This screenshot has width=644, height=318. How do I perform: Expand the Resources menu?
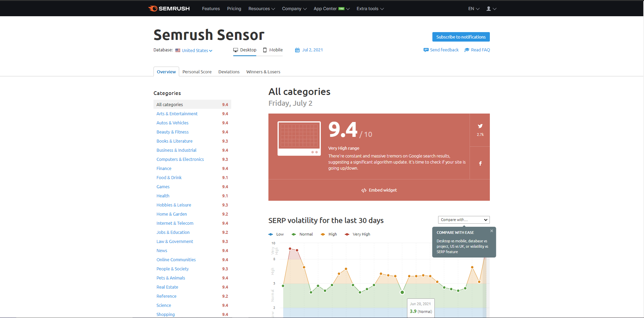262,9
